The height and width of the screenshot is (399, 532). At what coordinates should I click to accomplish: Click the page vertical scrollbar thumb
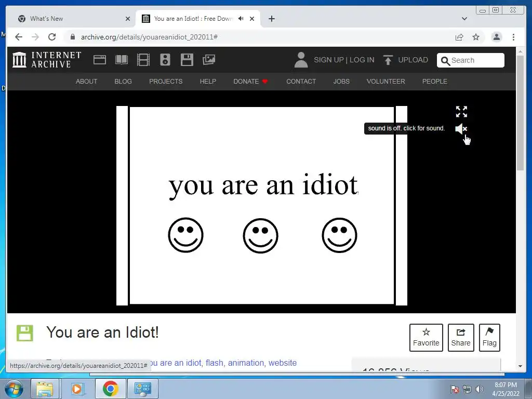(520, 113)
